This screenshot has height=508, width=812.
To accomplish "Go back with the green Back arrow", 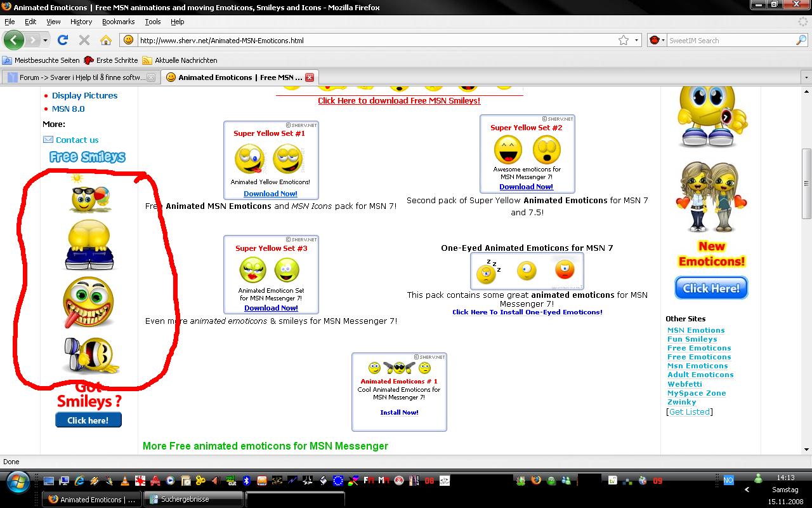I will tap(14, 40).
